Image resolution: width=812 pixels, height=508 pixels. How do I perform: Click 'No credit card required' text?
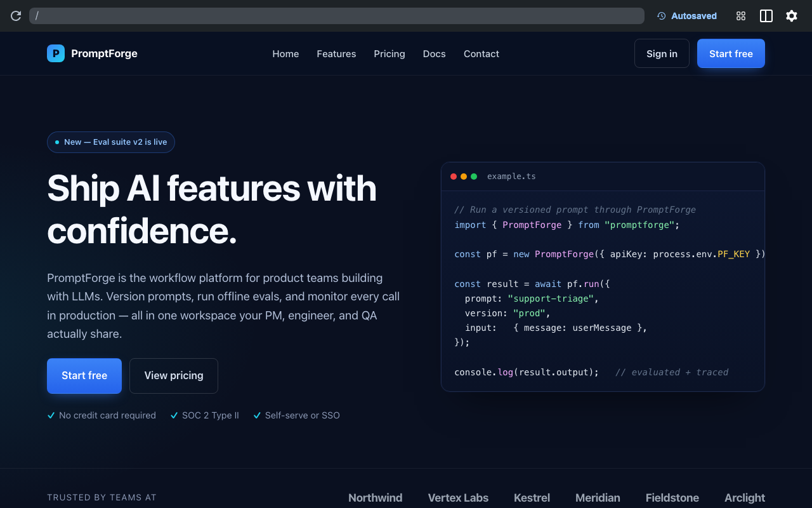point(107,415)
